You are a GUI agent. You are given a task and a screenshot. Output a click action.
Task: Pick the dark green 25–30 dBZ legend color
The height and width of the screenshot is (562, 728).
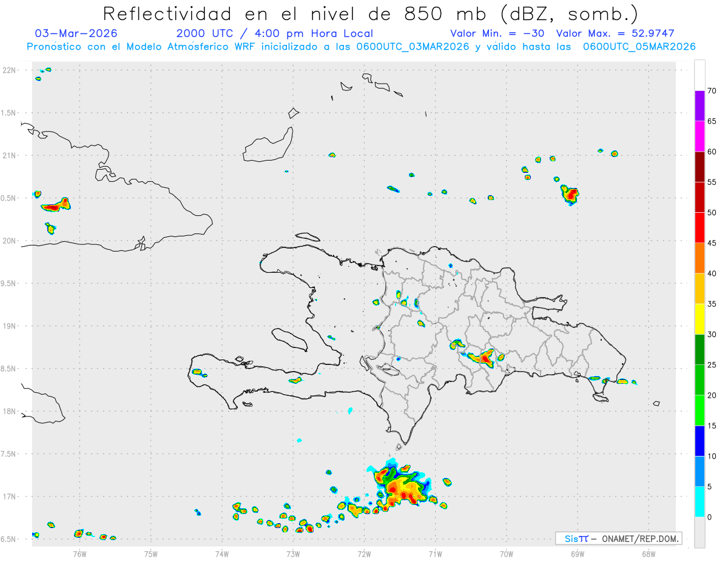pos(699,349)
